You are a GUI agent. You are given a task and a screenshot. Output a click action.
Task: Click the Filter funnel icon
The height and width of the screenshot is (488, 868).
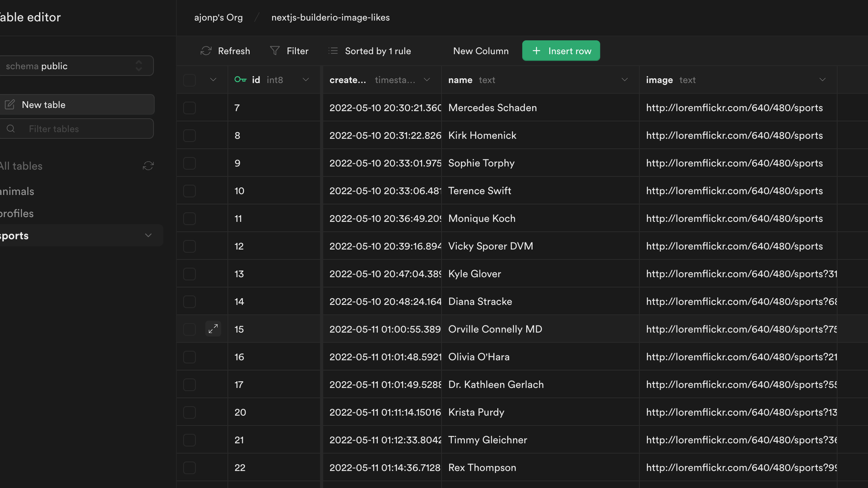point(274,51)
